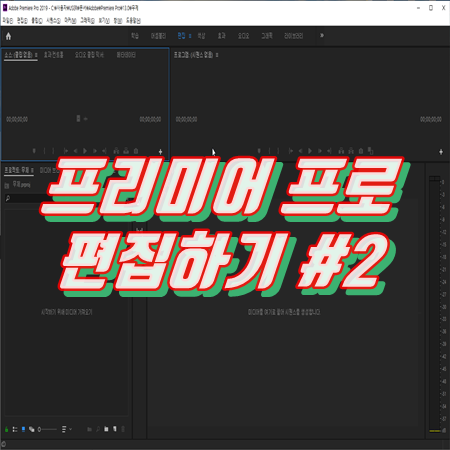Open the Markers menu in menu bar
The height and width of the screenshot is (450, 450).
click(70, 21)
